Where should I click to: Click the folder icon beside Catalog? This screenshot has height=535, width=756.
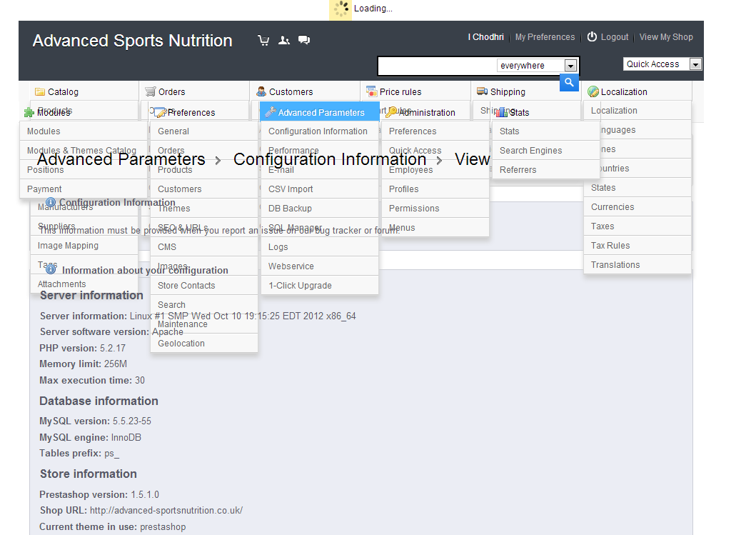[39, 91]
